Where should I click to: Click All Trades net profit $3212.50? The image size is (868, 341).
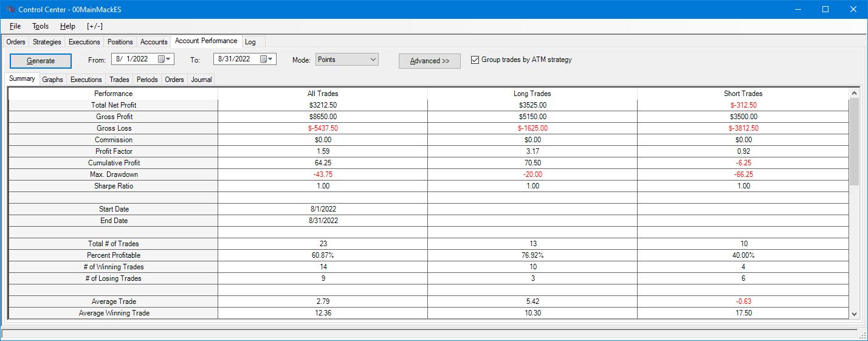coord(323,105)
